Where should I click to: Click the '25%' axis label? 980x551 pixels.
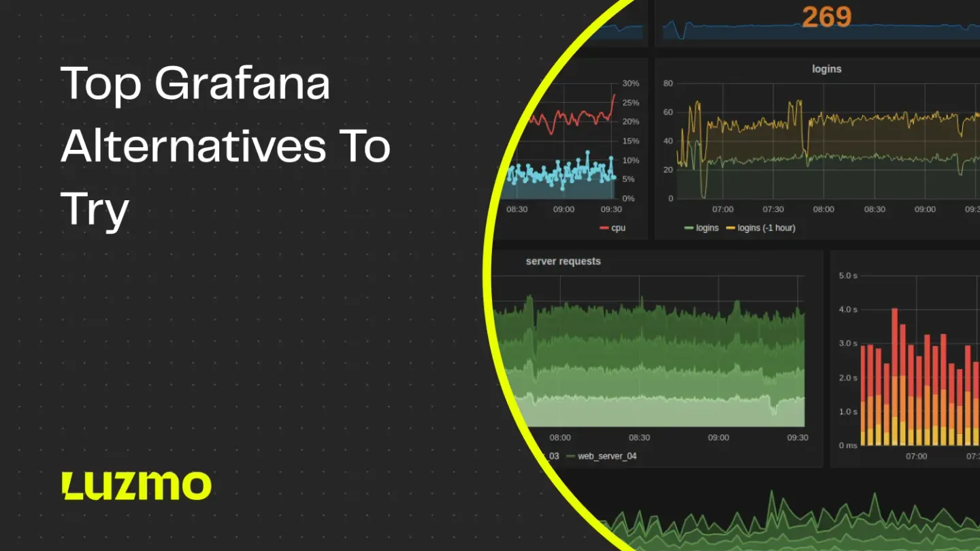(x=631, y=102)
